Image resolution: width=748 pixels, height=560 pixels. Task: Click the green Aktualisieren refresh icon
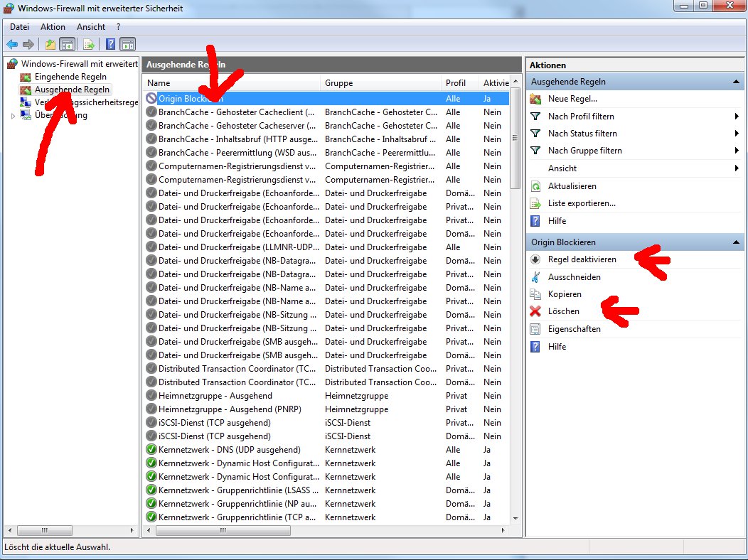[535, 186]
